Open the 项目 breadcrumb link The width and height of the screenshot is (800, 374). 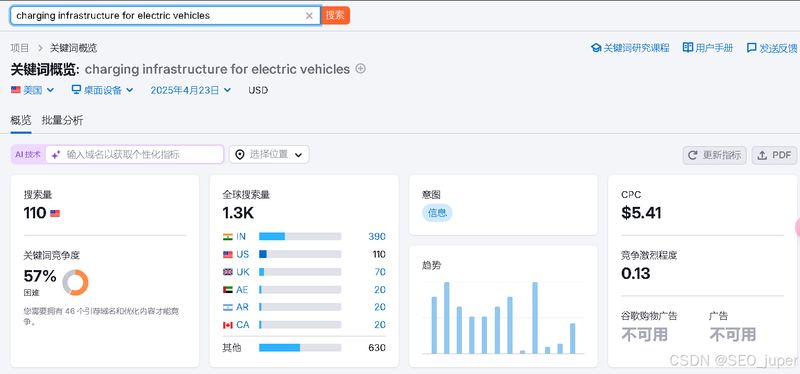[x=20, y=48]
